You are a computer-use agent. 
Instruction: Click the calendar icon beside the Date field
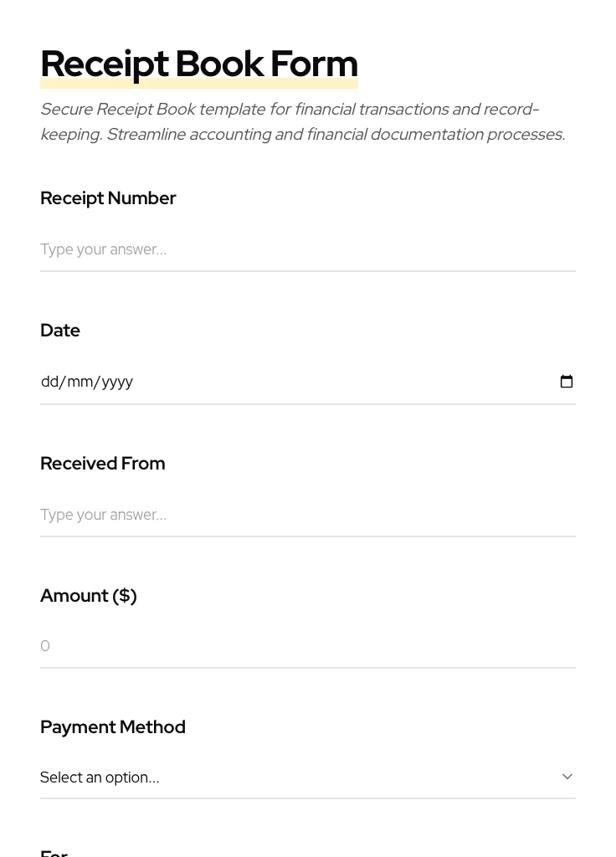(567, 382)
